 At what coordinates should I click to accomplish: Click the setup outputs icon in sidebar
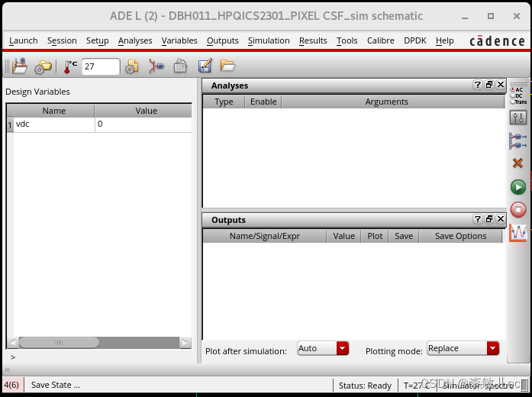(x=518, y=140)
